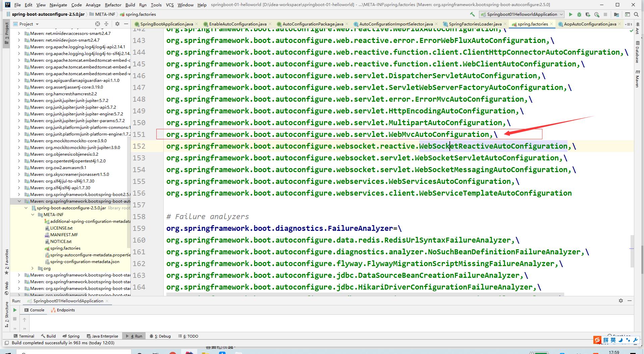
Task: Click the editor vertical scrollbar thumb
Action: pos(632,251)
